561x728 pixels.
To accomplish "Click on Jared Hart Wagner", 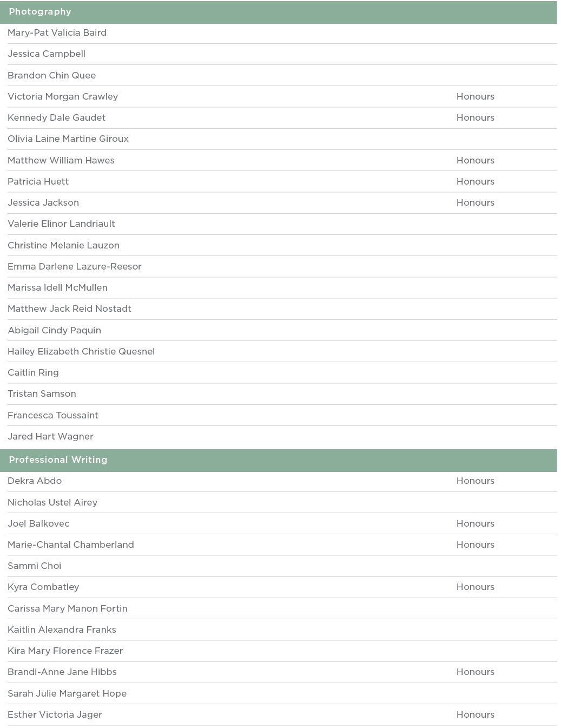I will point(50,437).
